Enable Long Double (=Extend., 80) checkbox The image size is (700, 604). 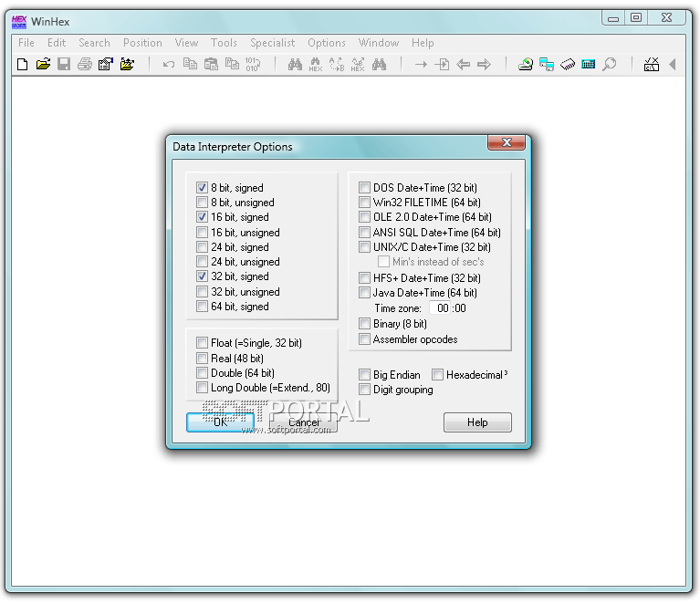[x=202, y=388]
